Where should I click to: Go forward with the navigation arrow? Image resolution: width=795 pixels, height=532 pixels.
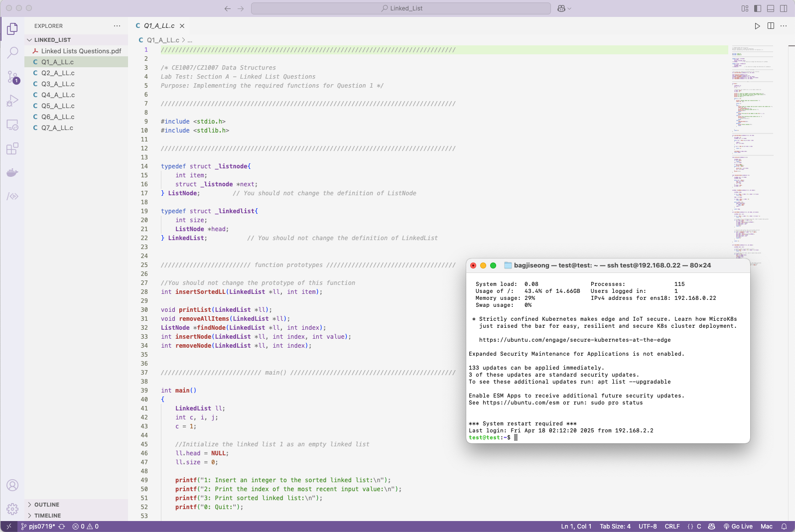pos(241,8)
